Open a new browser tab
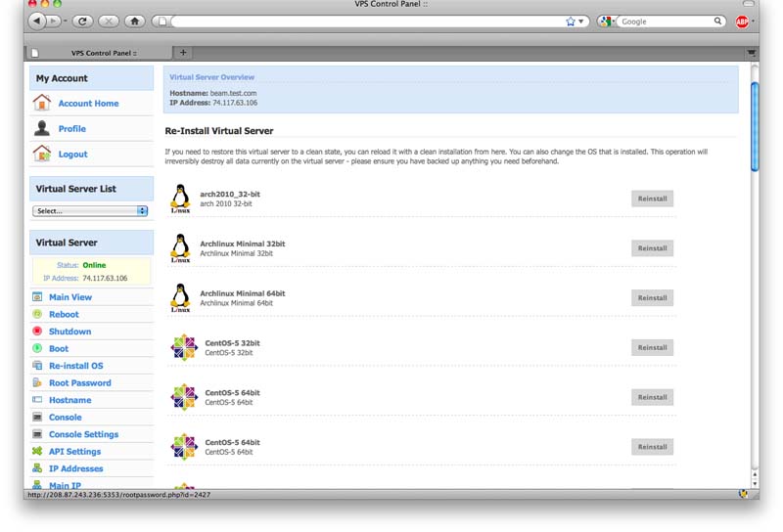The image size is (783, 532). (183, 53)
